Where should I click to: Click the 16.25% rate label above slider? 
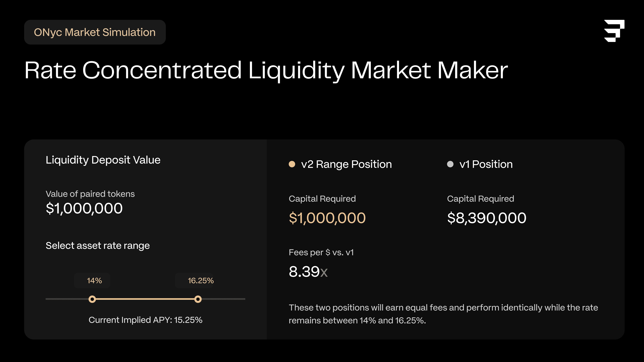pos(200,281)
